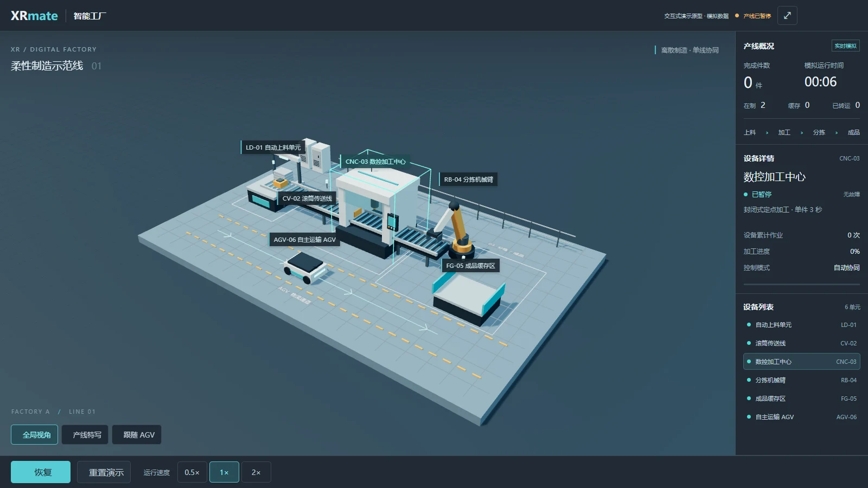Screen dimensions: 868x488
Task: Set running speed to 1×
Action: click(224, 472)
